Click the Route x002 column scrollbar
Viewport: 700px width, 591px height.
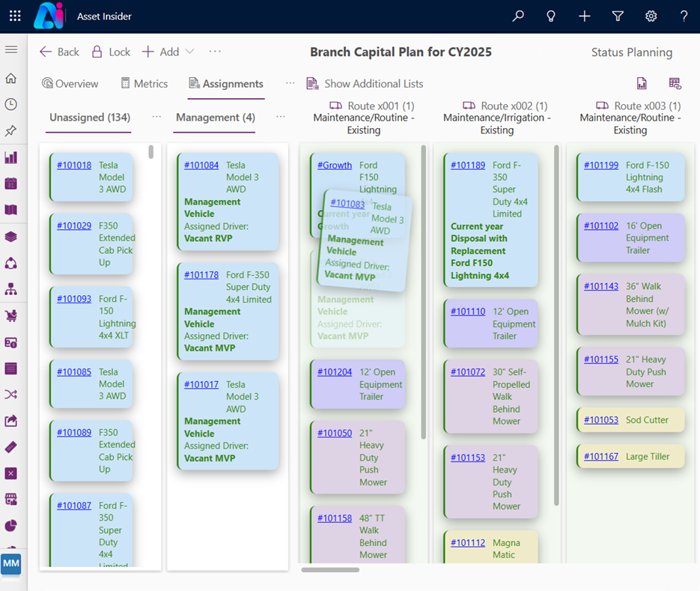(556, 325)
